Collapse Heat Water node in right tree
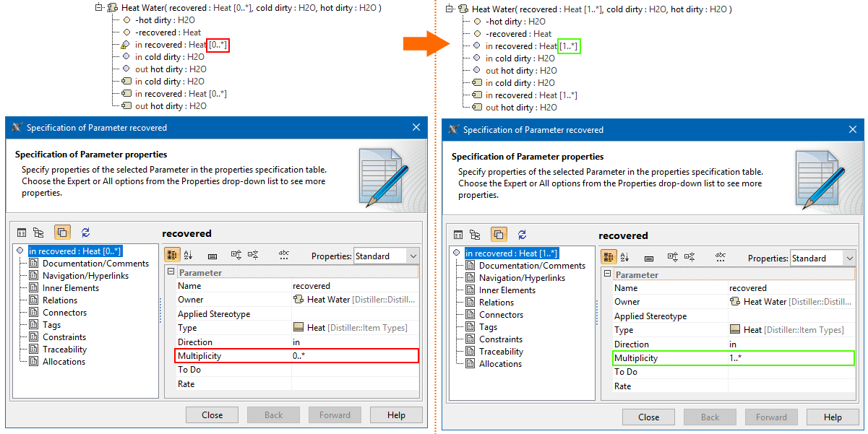868x434 pixels. pos(450,9)
